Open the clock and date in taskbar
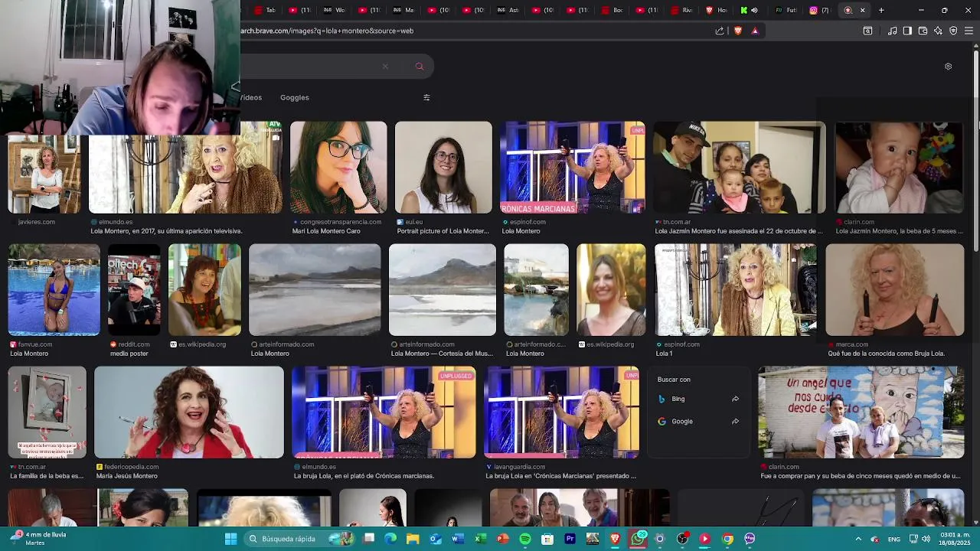This screenshot has width=980, height=551. [x=955, y=539]
